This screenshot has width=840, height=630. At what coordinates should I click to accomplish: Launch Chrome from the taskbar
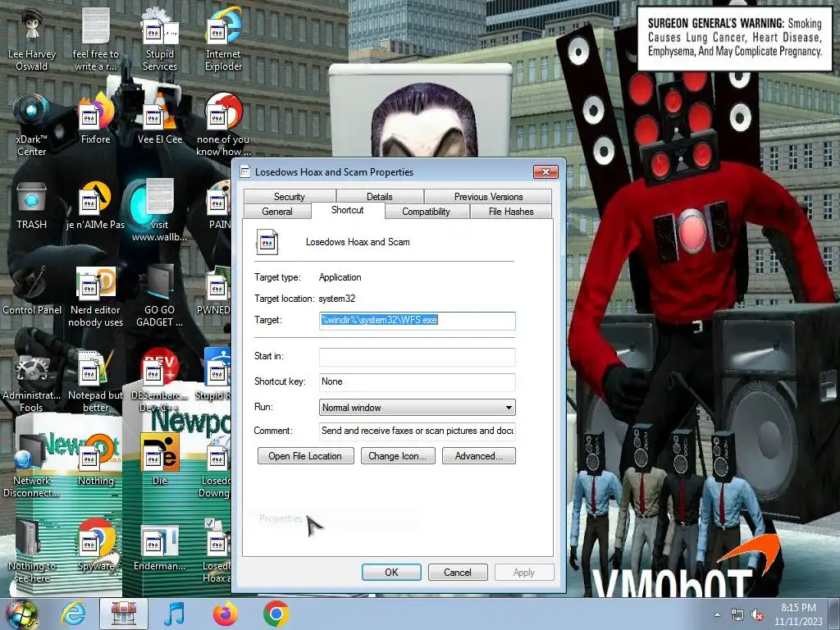276,614
